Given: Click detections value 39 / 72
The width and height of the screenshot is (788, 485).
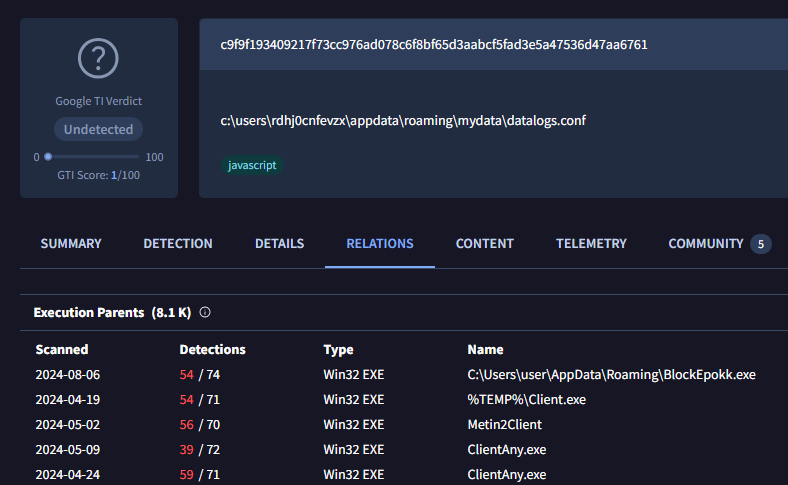Looking at the screenshot, I should pos(200,450).
